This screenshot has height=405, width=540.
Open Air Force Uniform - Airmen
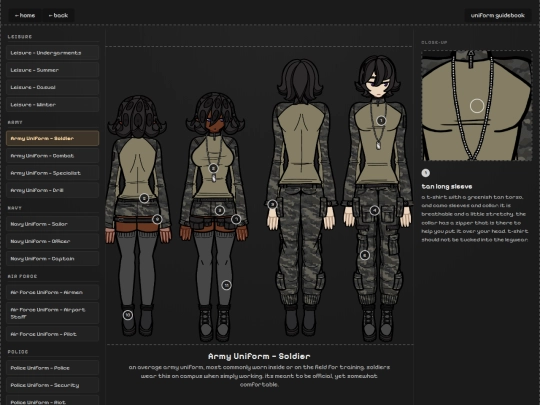pyautogui.click(x=52, y=292)
